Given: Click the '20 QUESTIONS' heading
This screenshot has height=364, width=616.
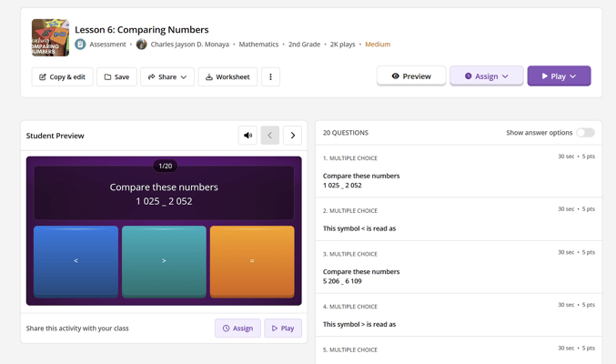Looking at the screenshot, I should pyautogui.click(x=346, y=133).
